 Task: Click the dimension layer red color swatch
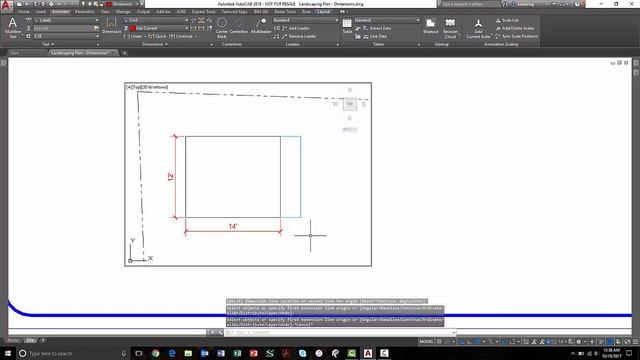pos(133,28)
